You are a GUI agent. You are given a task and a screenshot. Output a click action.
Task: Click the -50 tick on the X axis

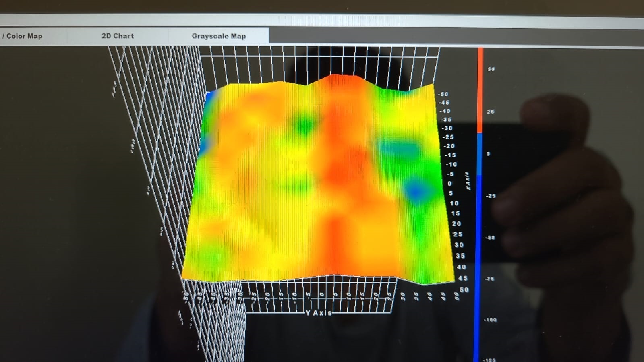coord(443,94)
